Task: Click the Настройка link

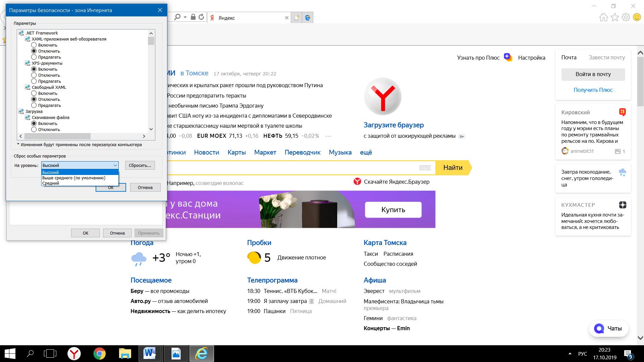Action: tap(532, 58)
